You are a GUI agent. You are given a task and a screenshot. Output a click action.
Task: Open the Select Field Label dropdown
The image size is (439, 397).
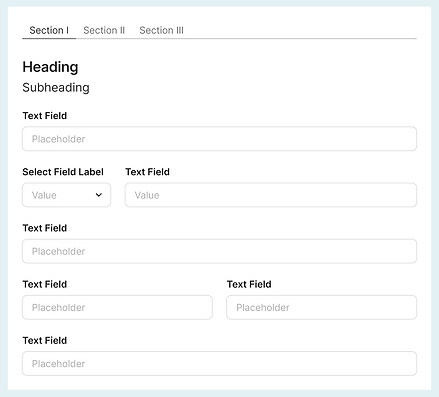click(66, 195)
